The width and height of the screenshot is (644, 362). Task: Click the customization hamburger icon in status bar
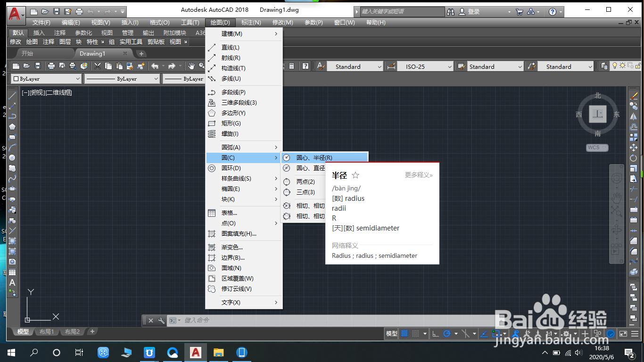[x=635, y=334]
